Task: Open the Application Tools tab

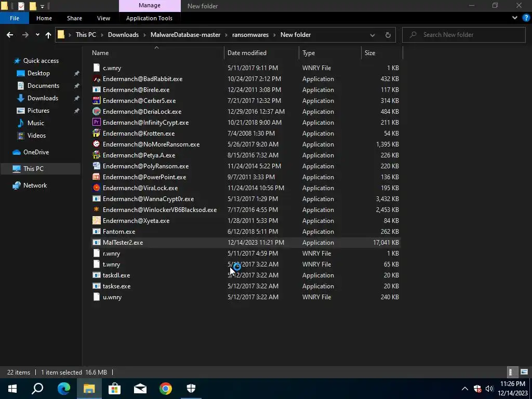Action: [x=149, y=18]
